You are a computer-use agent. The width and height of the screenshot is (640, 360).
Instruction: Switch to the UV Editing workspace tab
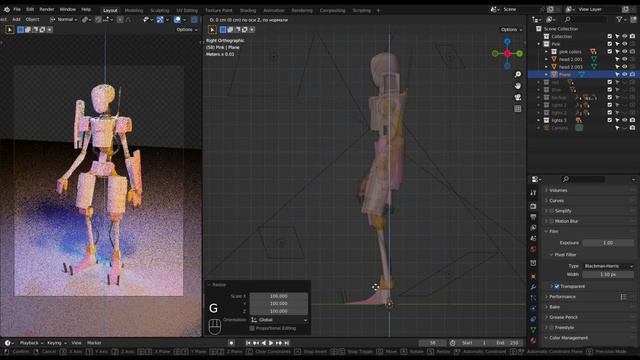[187, 10]
